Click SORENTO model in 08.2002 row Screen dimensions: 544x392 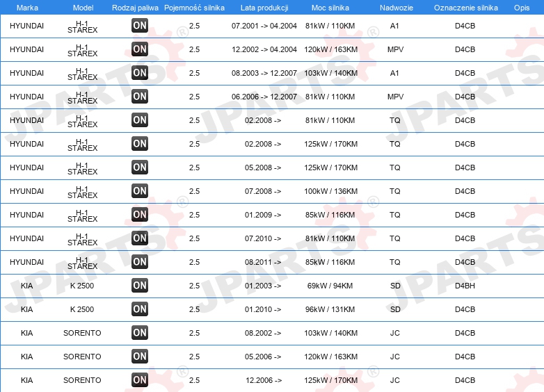[x=82, y=333]
